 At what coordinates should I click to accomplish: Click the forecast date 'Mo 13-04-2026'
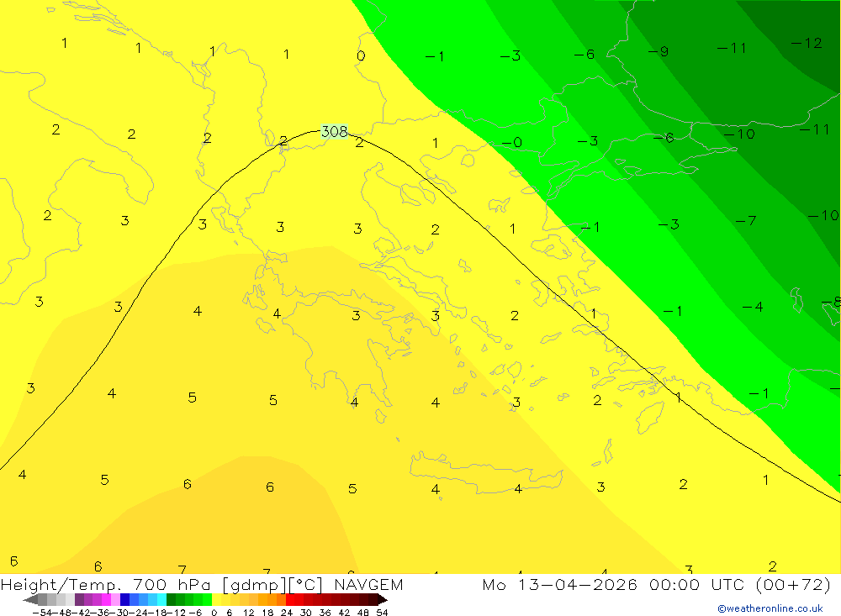pyautogui.click(x=560, y=585)
